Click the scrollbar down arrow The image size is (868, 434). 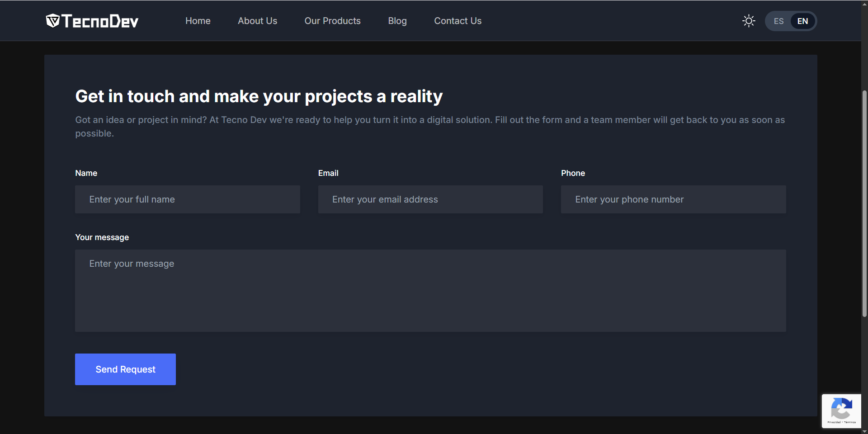[864, 431]
